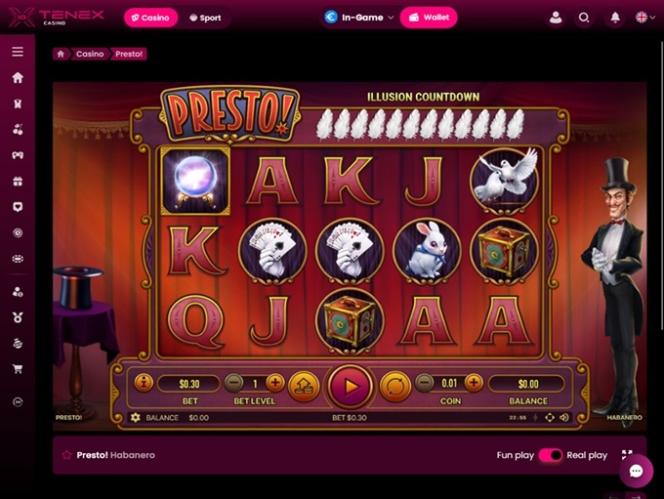
Task: Open the Wallet button
Action: click(429, 17)
